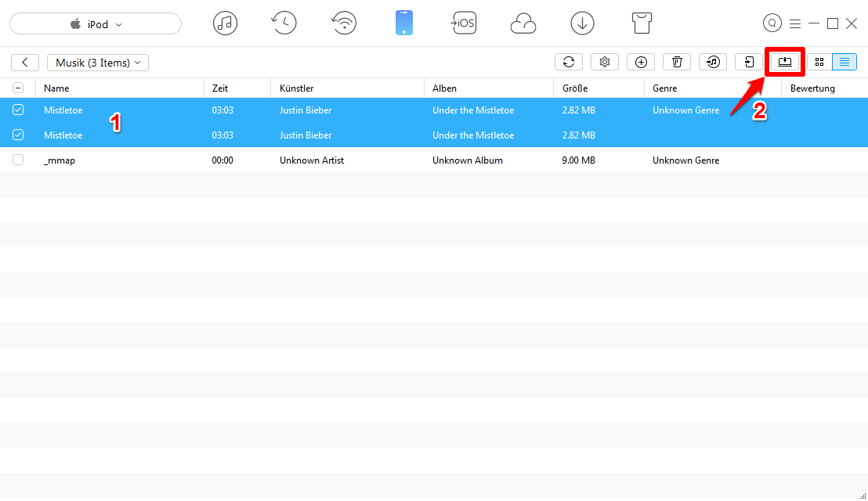
Task: Sort by the Zeit column header
Action: 237,88
